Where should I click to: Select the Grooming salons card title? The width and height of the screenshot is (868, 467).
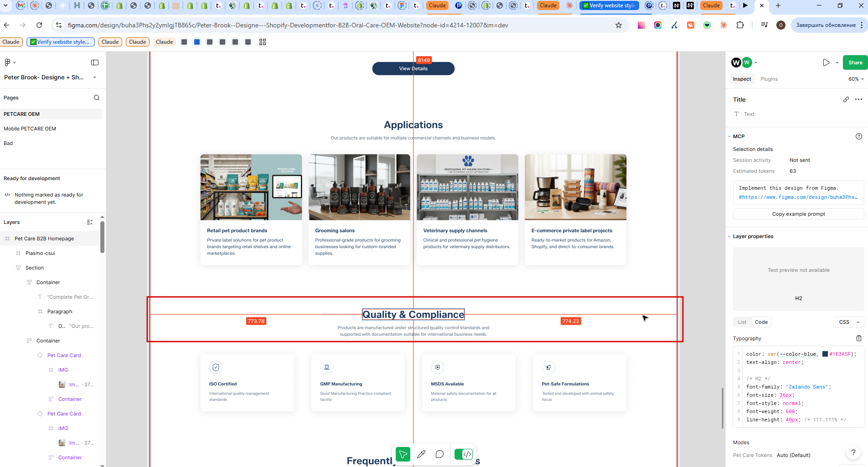(335, 231)
